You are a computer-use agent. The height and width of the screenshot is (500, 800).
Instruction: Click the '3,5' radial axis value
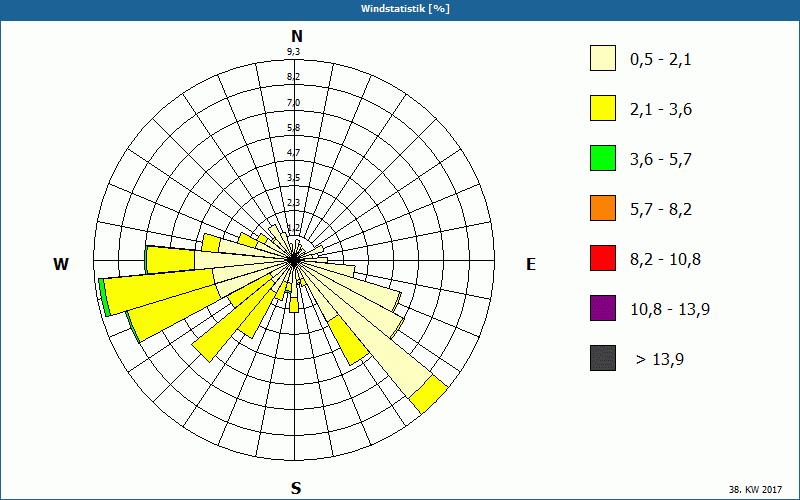tap(293, 178)
